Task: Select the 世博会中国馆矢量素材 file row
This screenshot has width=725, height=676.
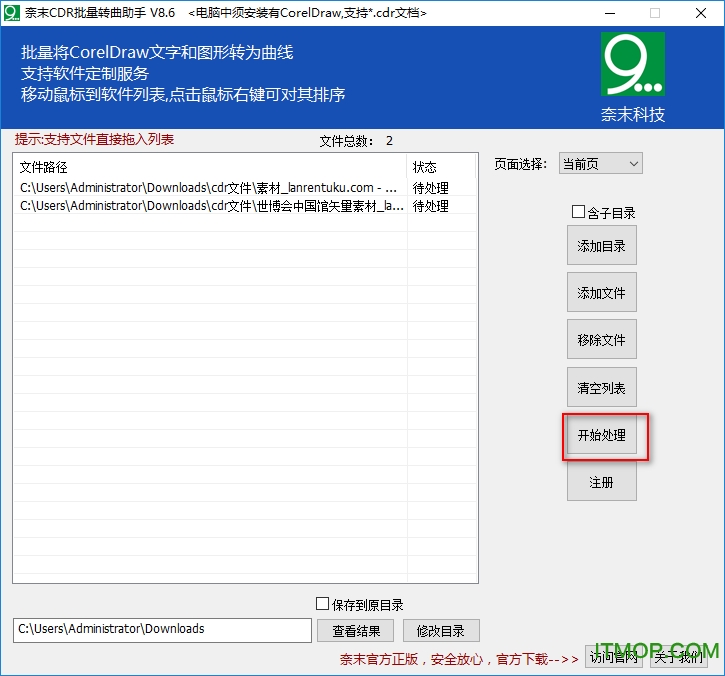Action: 210,206
